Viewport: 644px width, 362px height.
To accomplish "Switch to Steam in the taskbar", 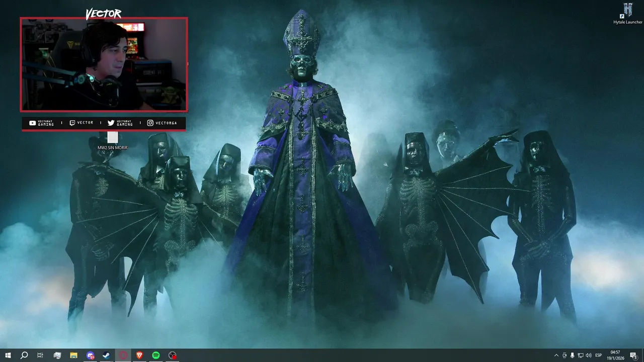I will coord(107,355).
